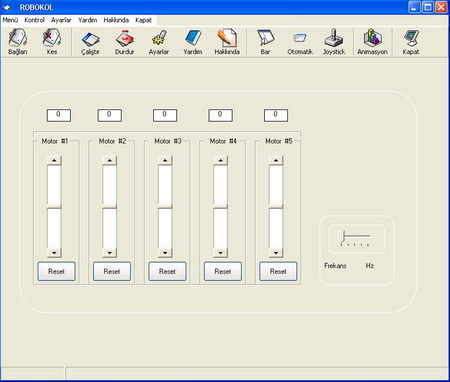Open the Animasyon toolbar icon

[x=372, y=38]
